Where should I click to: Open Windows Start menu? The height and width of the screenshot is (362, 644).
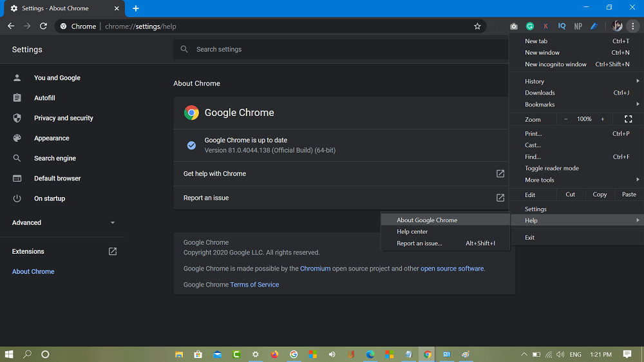pyautogui.click(x=9, y=354)
